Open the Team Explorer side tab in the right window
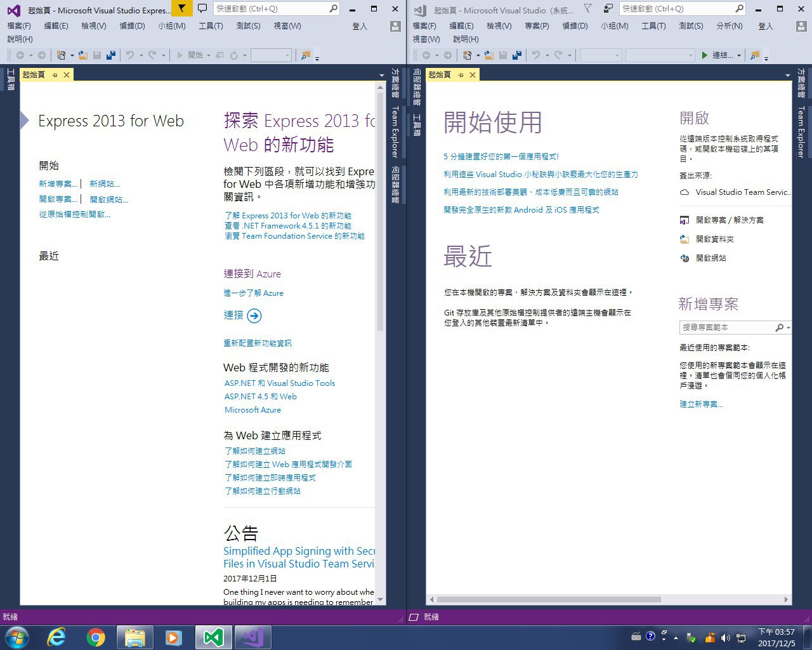812x650 pixels. click(x=801, y=132)
